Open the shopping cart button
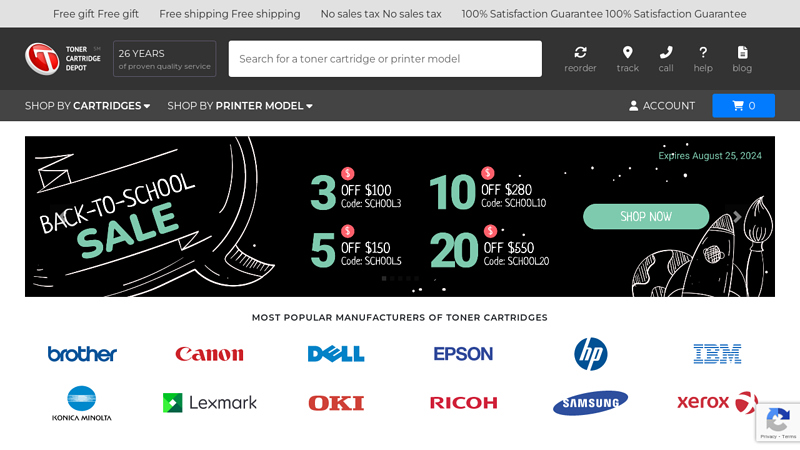The image size is (800, 450). pyautogui.click(x=743, y=106)
